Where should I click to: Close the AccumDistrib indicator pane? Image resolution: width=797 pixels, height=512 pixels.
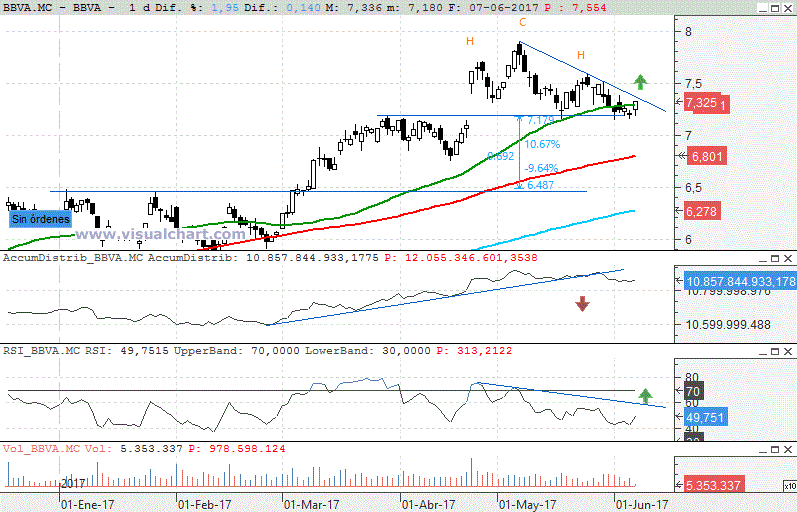click(x=788, y=258)
